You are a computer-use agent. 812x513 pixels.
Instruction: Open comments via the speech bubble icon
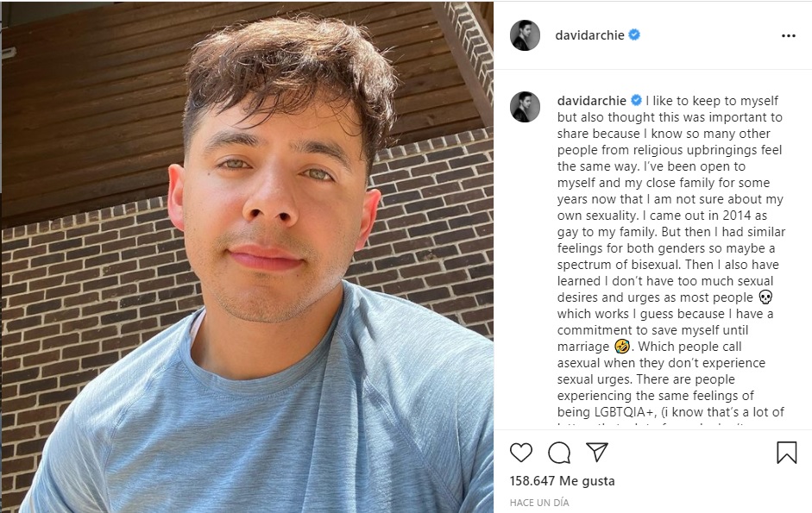pyautogui.click(x=559, y=453)
